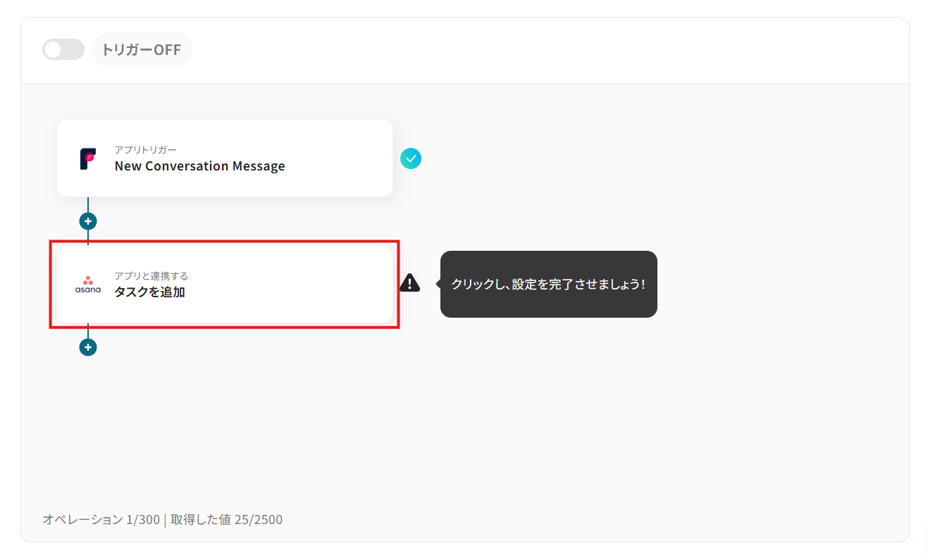Click the Front app icon on the trigger card

coord(87,158)
